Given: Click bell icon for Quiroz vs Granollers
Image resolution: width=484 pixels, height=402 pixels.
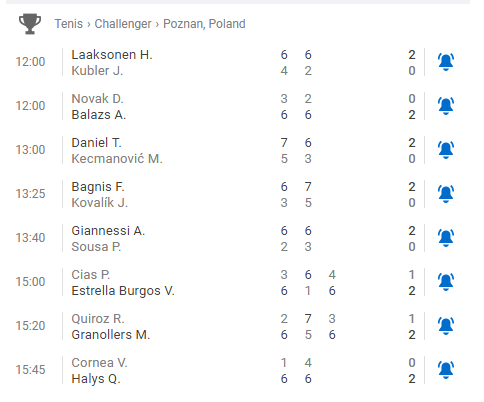Looking at the screenshot, I should click(x=446, y=326).
